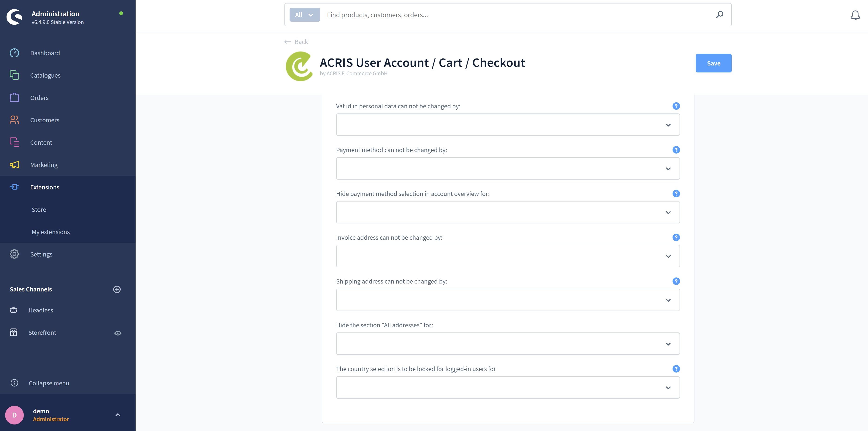This screenshot has width=868, height=431.
Task: Expand Payment method restriction dropdown
Action: [x=508, y=168]
